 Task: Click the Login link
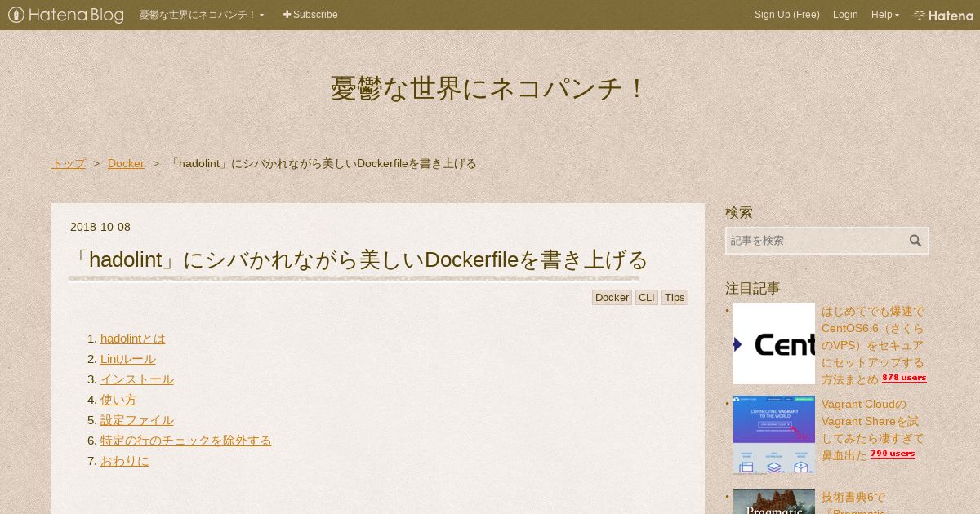coord(845,15)
